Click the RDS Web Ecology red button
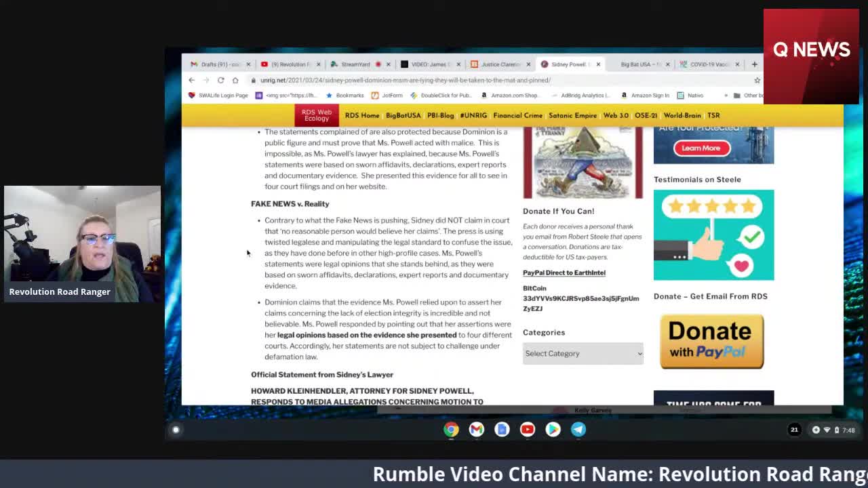 coord(316,115)
